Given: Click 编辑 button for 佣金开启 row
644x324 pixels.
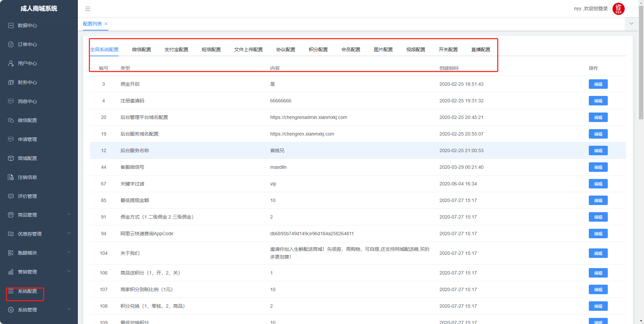Looking at the screenshot, I should click(598, 84).
